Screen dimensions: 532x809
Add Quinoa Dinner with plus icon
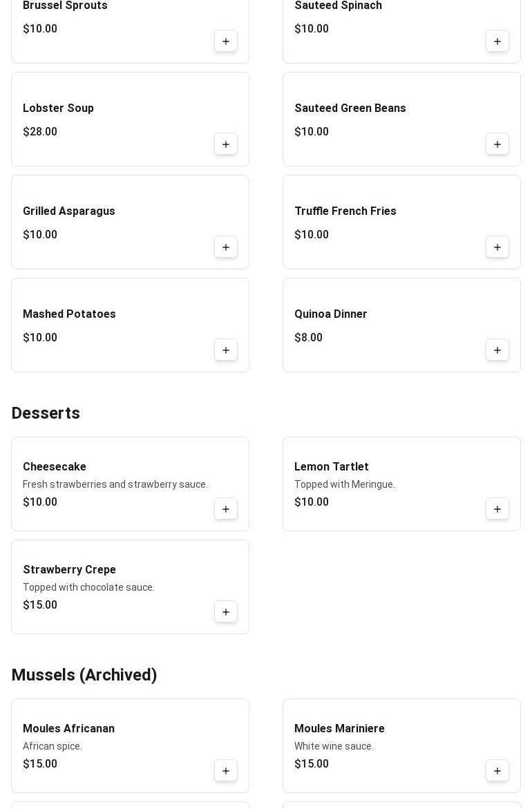497,350
